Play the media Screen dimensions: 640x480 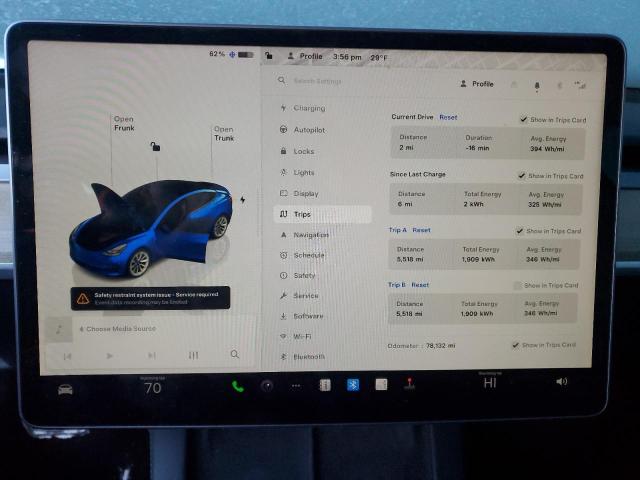(x=109, y=356)
